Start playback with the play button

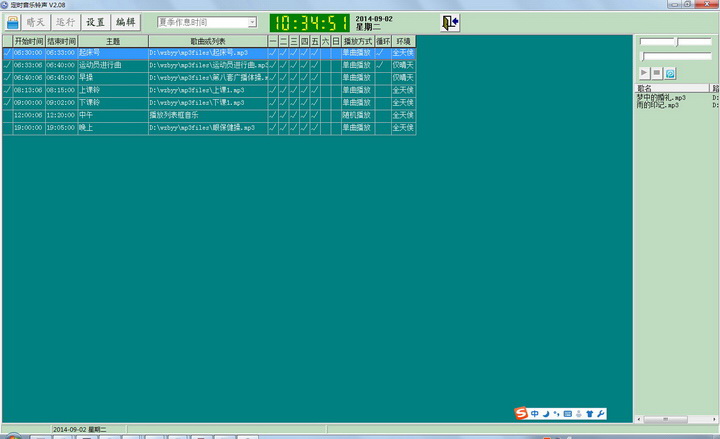[644, 73]
